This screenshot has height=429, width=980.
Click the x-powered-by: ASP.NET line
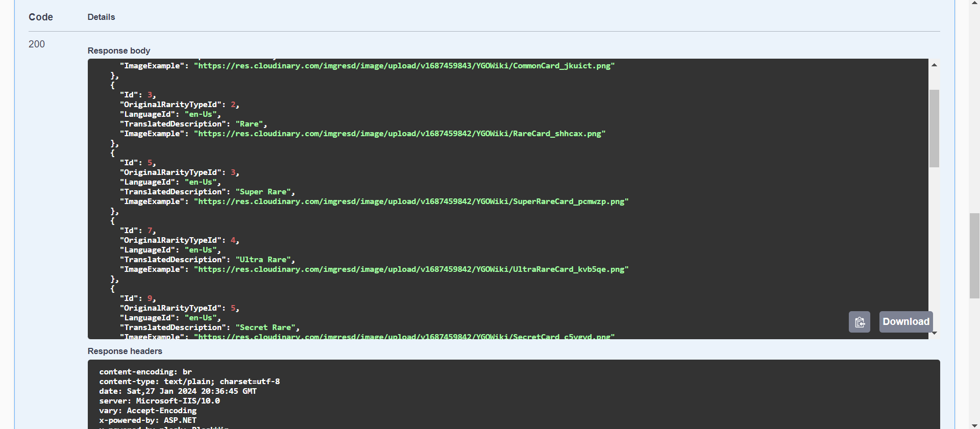(148, 420)
